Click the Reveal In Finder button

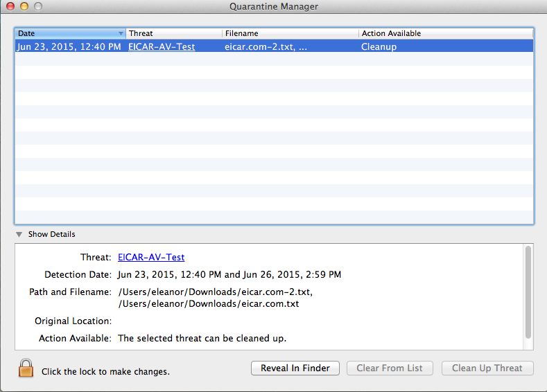click(x=295, y=368)
